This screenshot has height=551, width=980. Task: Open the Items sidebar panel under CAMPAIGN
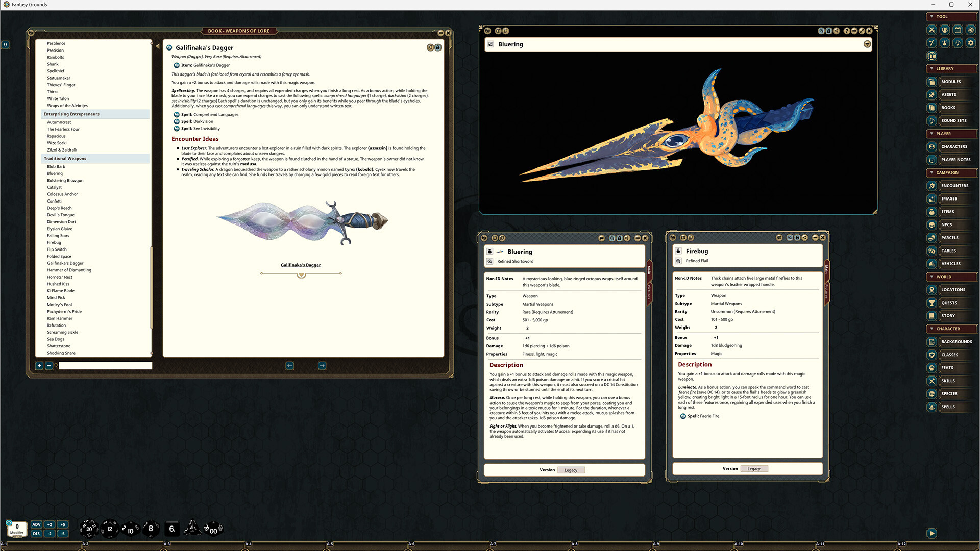pos(948,211)
